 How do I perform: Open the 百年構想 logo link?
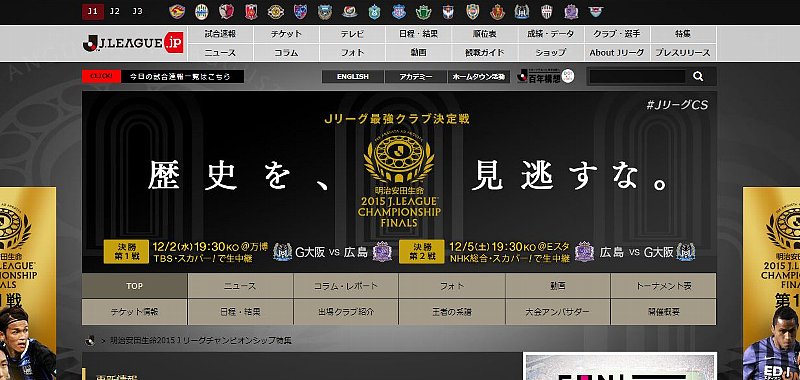545,77
